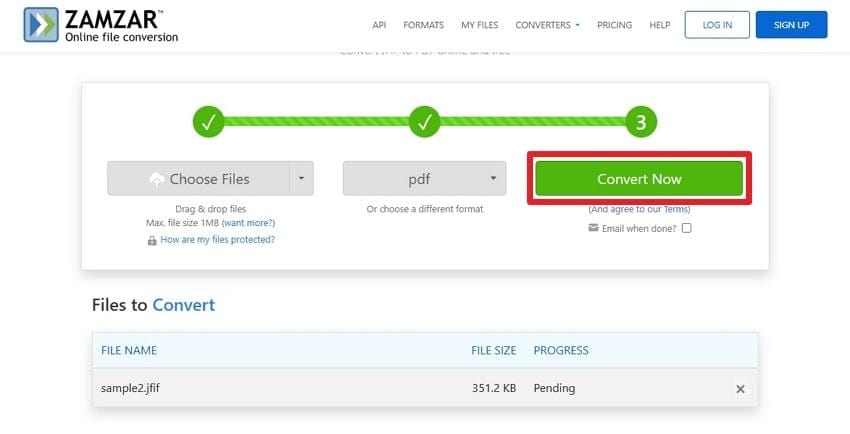Screen dimensions: 850x434
Task: Open the FORMATS menu item
Action: tap(423, 25)
